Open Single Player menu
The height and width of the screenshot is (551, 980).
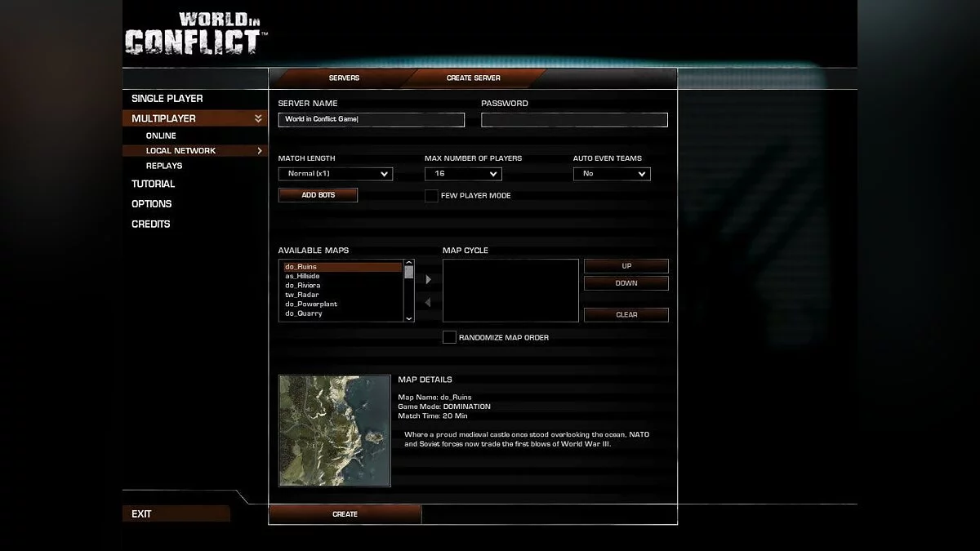[167, 99]
